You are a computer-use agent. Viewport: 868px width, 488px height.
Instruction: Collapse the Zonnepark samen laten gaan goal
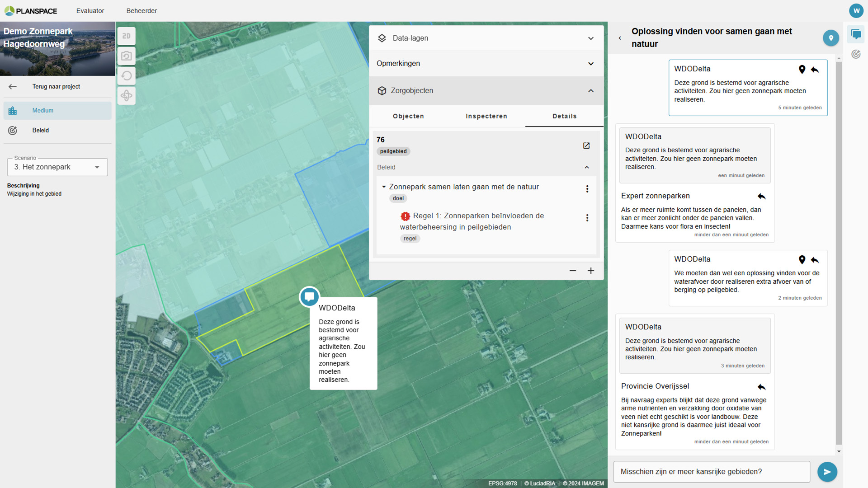[x=384, y=187]
